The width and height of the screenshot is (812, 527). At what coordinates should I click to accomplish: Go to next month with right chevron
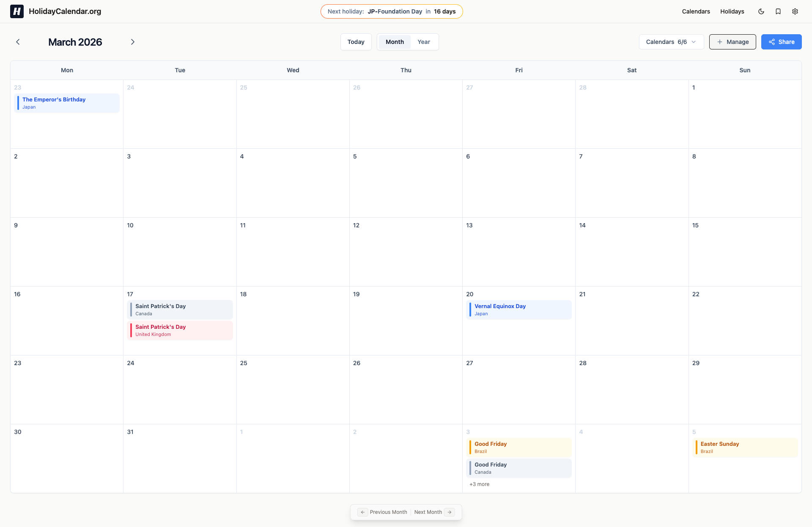pyautogui.click(x=133, y=42)
